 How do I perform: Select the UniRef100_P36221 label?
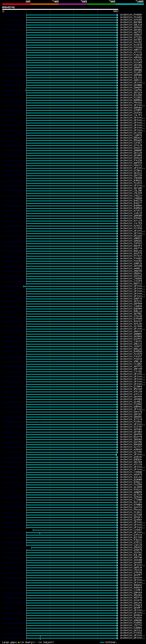click(x=131, y=540)
